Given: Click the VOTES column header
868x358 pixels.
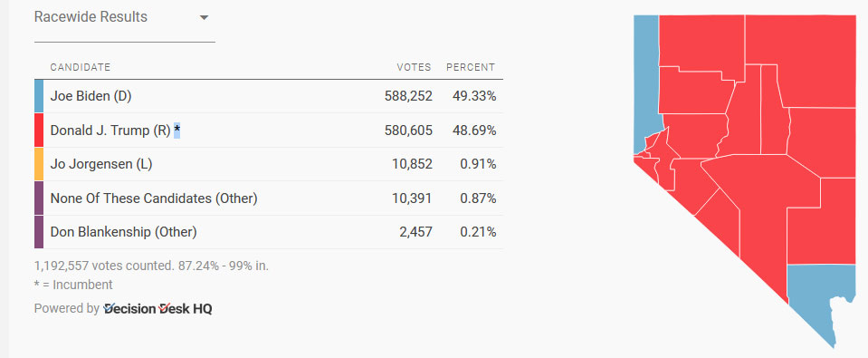Looking at the screenshot, I should pyautogui.click(x=414, y=68).
